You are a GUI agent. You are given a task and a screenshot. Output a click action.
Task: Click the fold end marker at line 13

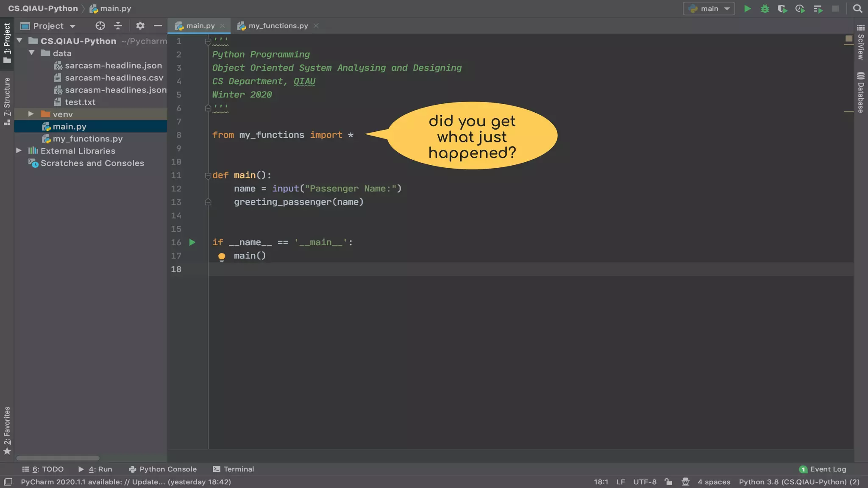click(208, 202)
